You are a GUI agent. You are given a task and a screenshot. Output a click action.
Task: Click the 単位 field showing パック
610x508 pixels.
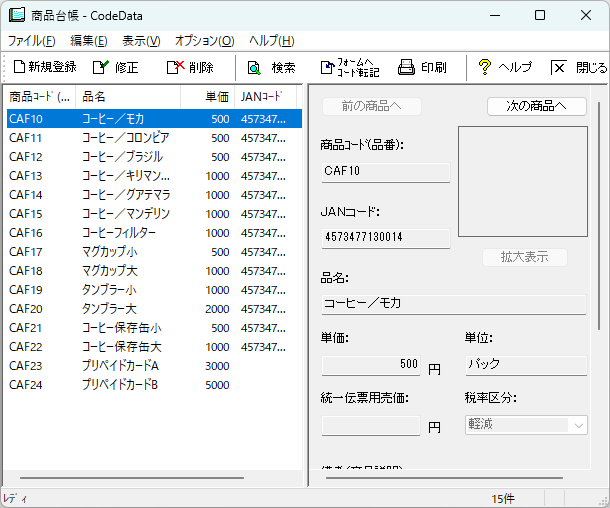click(526, 365)
